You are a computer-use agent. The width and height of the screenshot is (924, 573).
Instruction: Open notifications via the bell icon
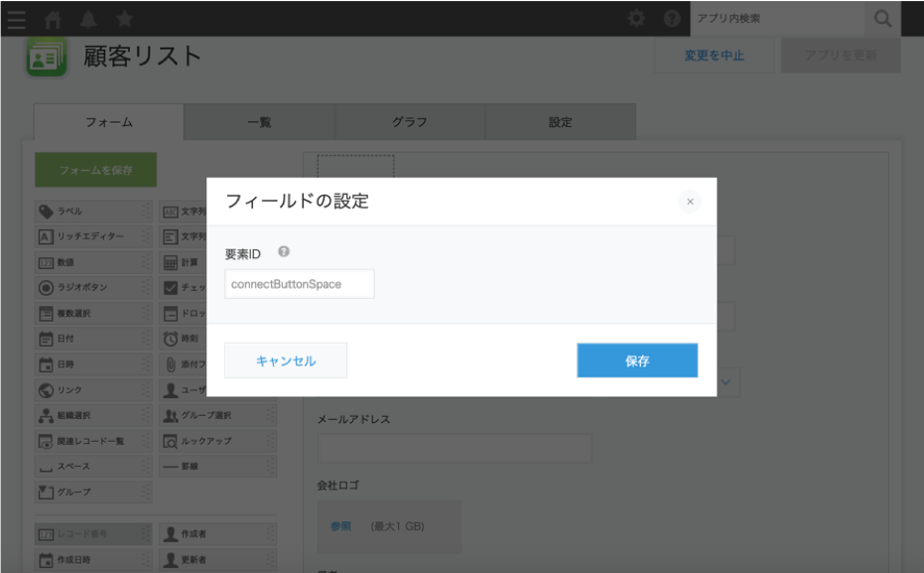tap(88, 18)
